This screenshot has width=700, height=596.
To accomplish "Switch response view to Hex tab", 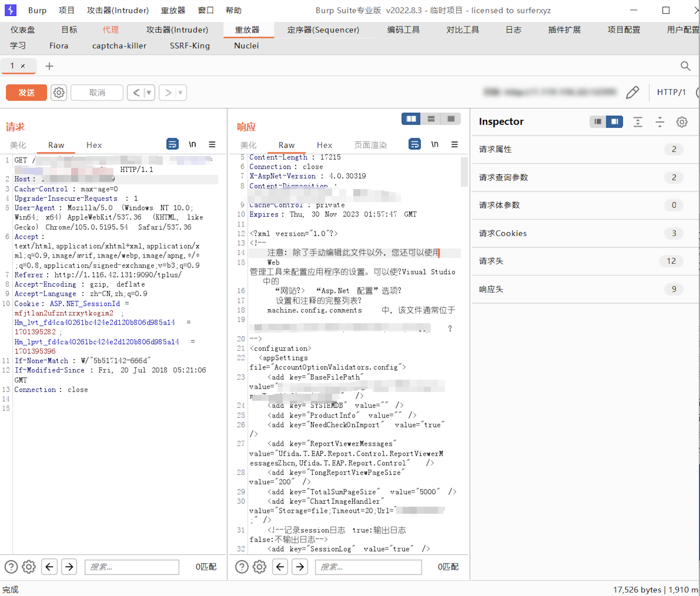I will coord(324,145).
